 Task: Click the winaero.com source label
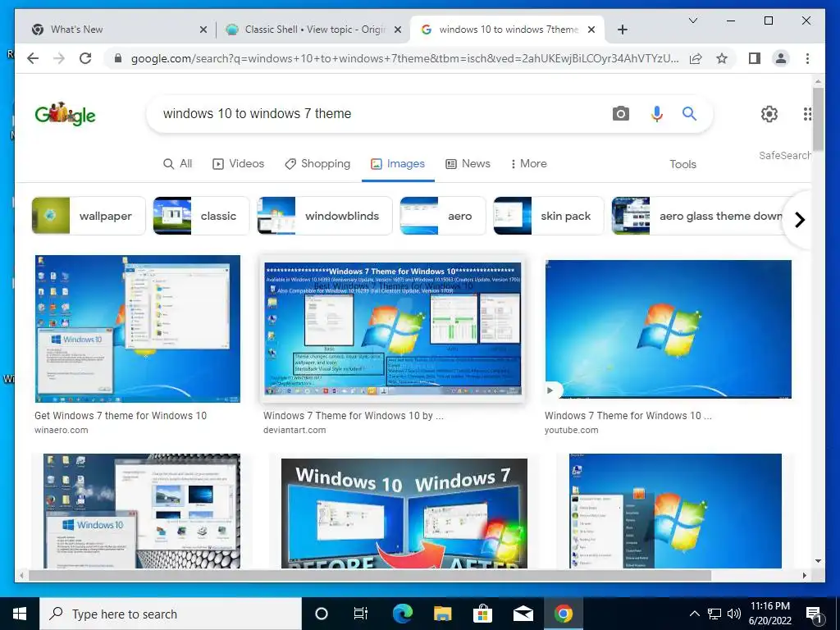[61, 430]
